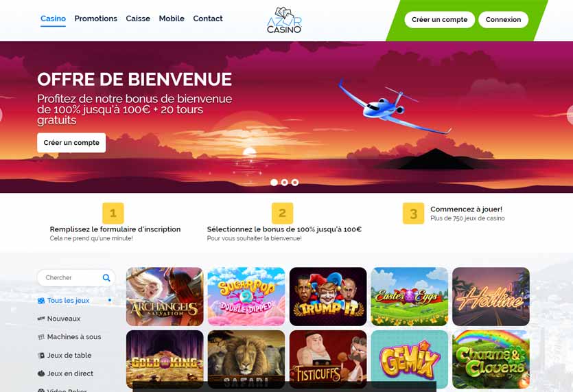Click the search magnifier icon
Viewport: 573px width, 392px height.
tap(106, 277)
